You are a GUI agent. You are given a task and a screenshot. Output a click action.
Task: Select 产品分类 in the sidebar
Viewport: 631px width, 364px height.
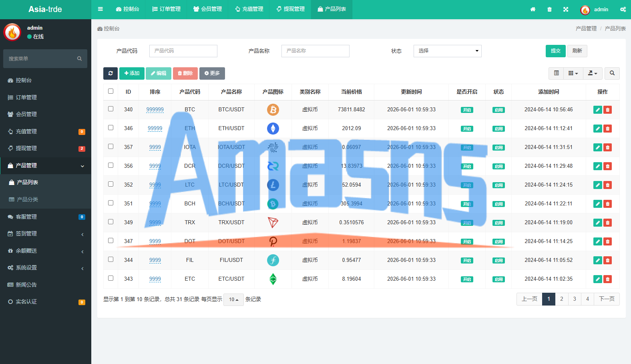46,199
